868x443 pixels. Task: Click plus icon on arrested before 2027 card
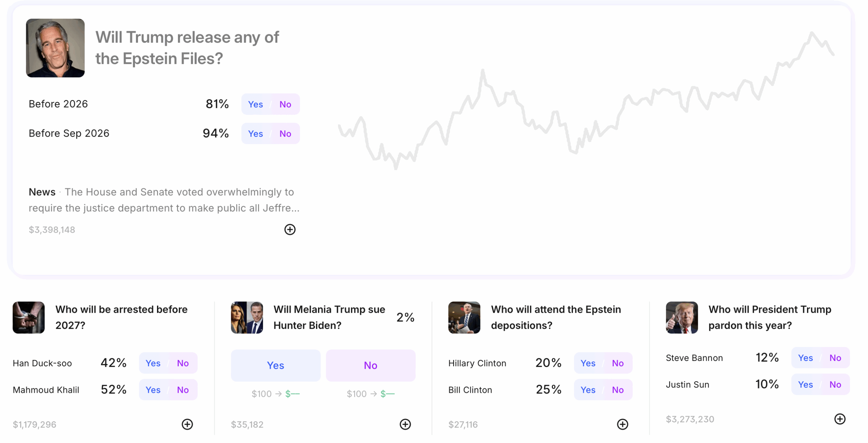click(x=187, y=424)
